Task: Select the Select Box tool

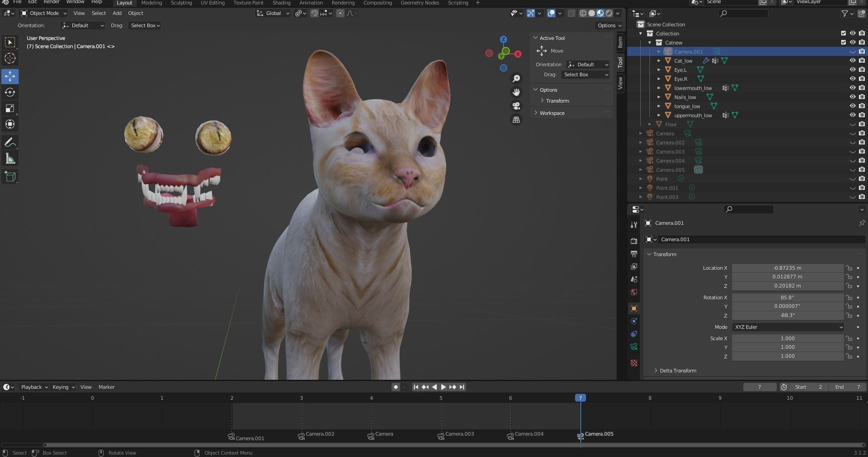Action: pyautogui.click(x=10, y=42)
